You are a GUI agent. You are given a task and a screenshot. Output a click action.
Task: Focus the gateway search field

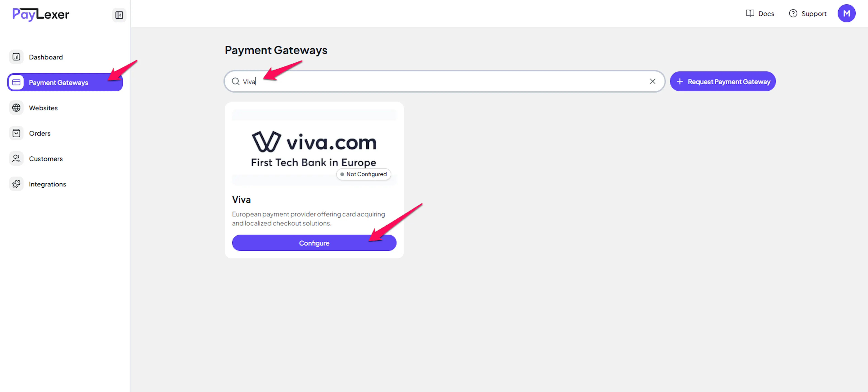tap(444, 81)
